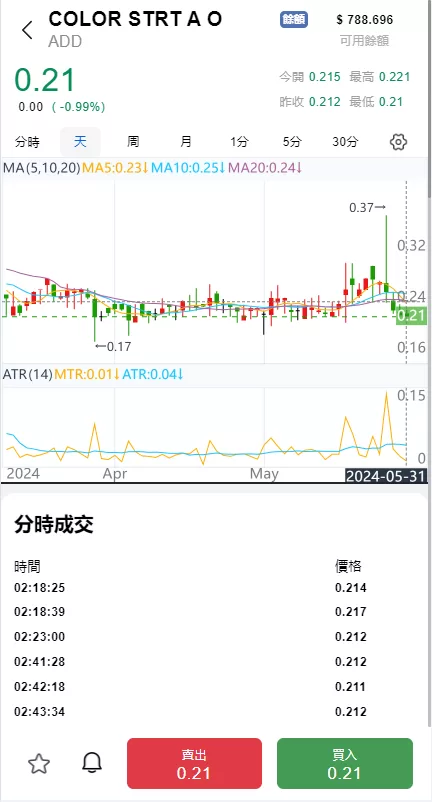Image resolution: width=432 pixels, height=802 pixels.
Task: Click the MA(5,10,20) indicator label
Action: 41,168
